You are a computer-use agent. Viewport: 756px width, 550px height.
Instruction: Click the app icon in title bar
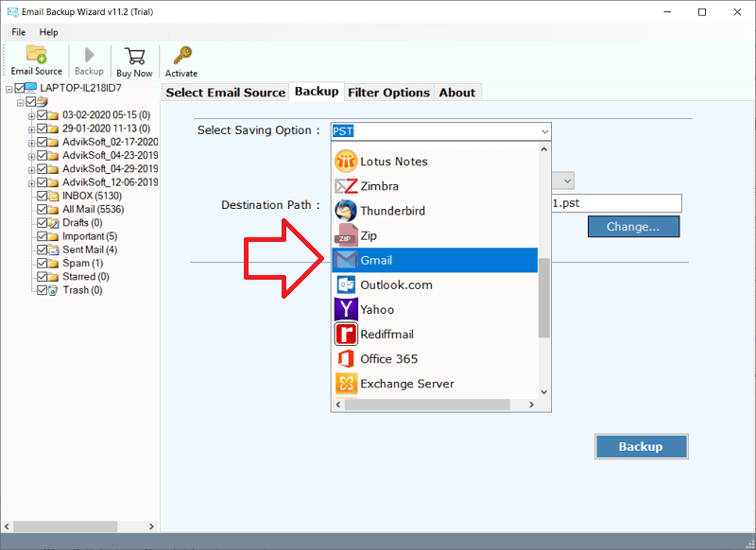point(12,11)
